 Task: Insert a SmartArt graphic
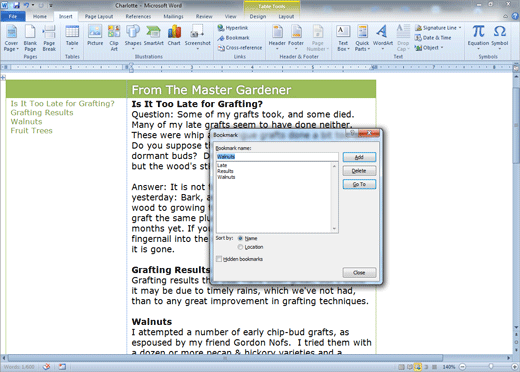point(153,35)
